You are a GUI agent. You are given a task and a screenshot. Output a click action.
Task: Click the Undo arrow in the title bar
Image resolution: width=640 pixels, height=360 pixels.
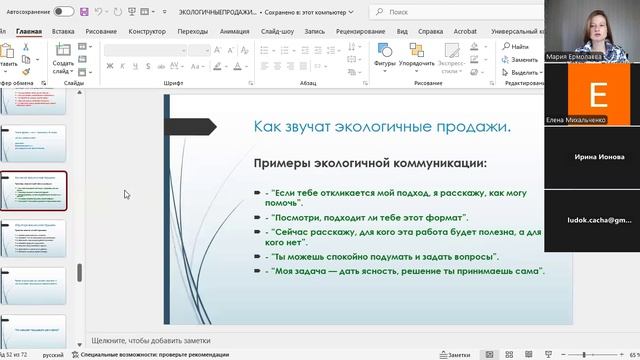click(98, 11)
